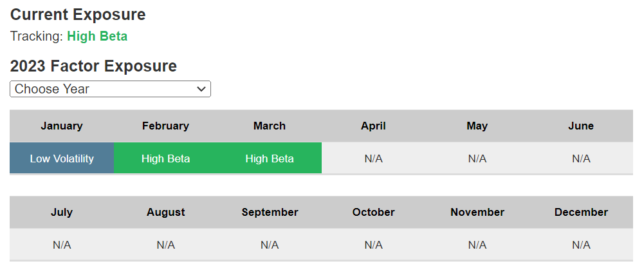Click the January column header
Viewport: 644px width, 268px height.
(x=62, y=126)
